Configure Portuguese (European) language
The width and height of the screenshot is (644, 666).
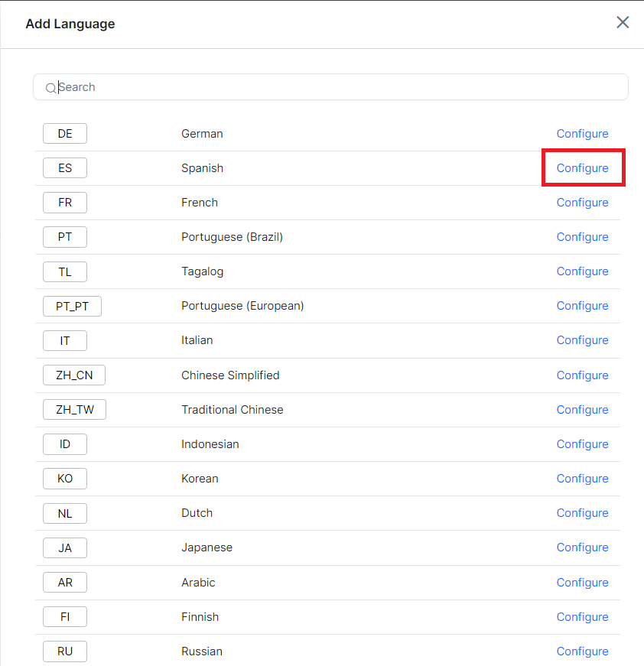pyautogui.click(x=582, y=306)
